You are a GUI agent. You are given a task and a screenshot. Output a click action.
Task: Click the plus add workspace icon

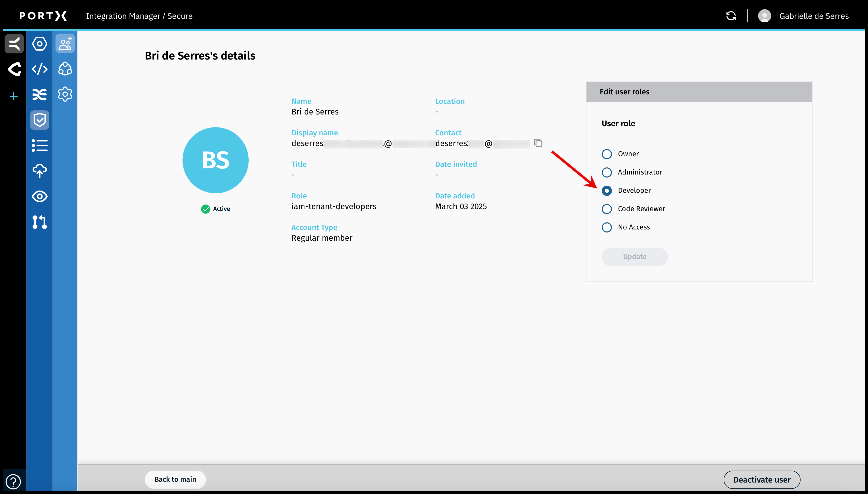pyautogui.click(x=13, y=96)
